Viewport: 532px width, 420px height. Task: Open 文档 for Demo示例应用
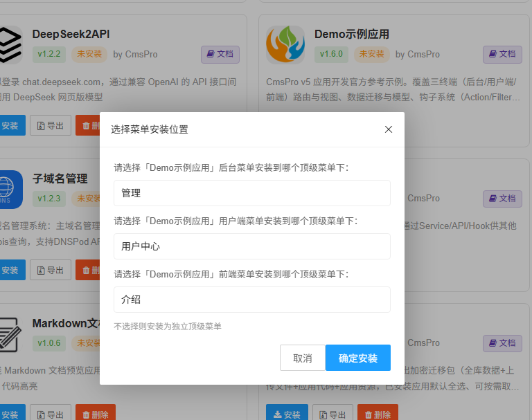coord(502,54)
